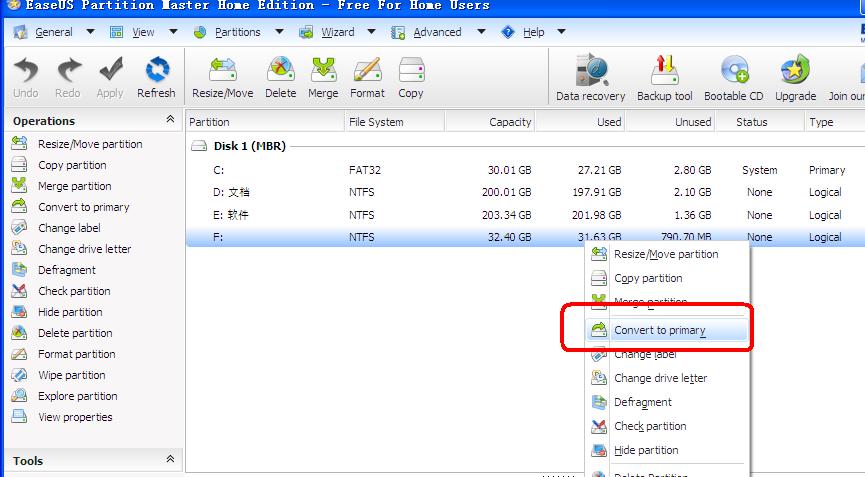865x477 pixels.
Task: Click Change drive letter icon in Operations panel
Action: tap(19, 248)
